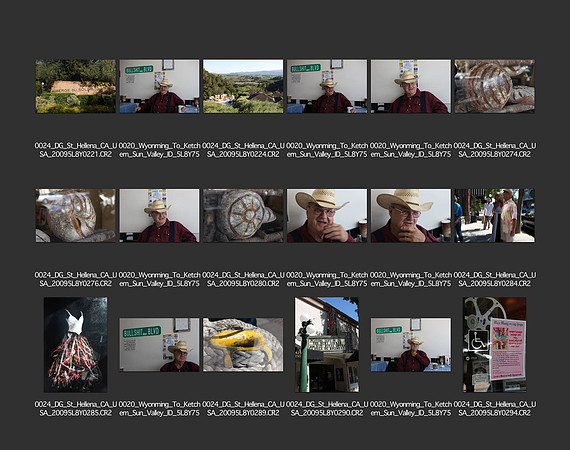Select the wheel-pattern bread loaf thumbnail
Viewport: 570px width, 450px height.
[243, 215]
